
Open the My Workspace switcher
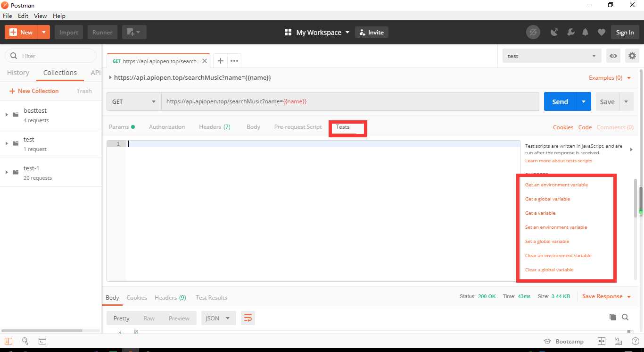click(317, 32)
